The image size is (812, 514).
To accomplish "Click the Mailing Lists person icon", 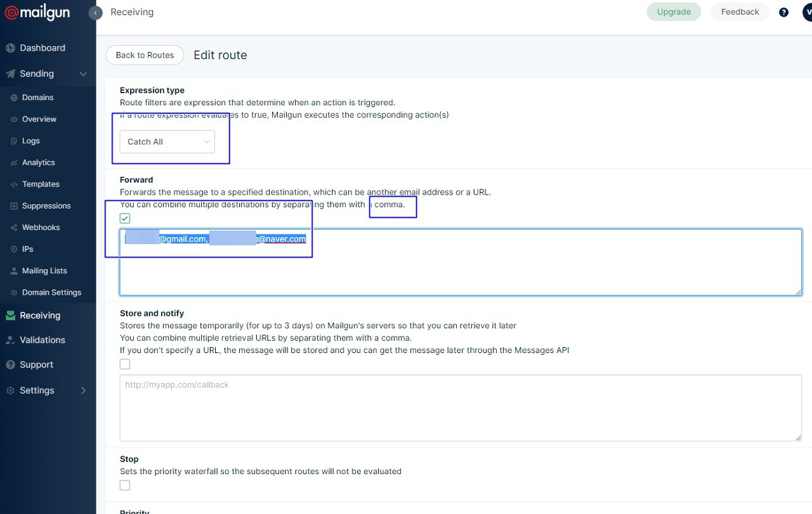I will point(14,271).
